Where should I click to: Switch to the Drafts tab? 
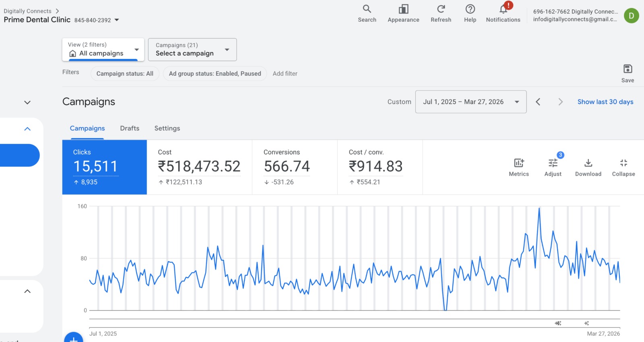click(130, 129)
